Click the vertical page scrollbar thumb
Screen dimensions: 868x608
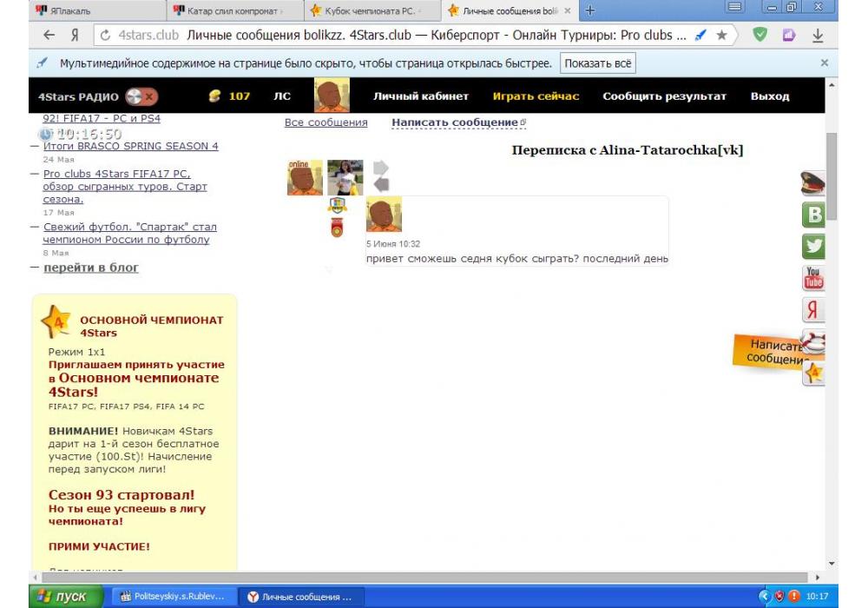832,176
